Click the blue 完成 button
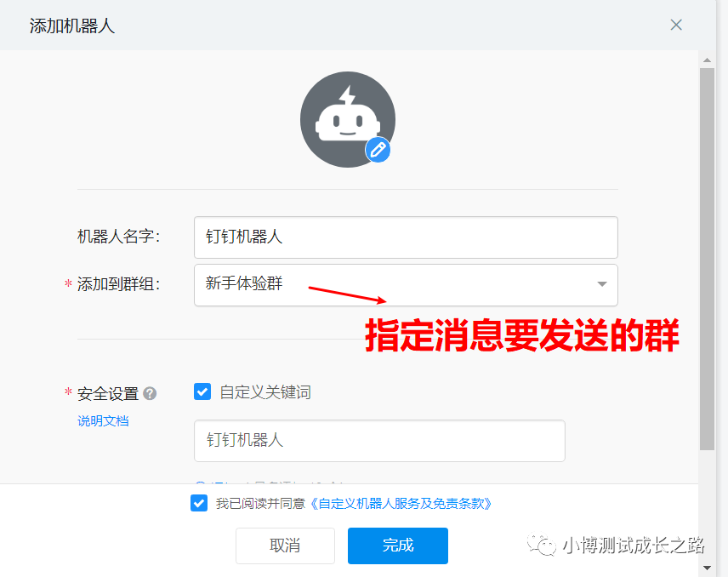This screenshot has height=577, width=728. 398,546
